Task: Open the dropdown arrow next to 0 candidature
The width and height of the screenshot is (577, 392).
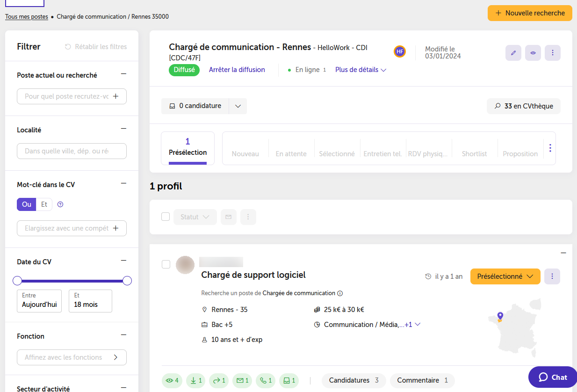Action: 238,106
